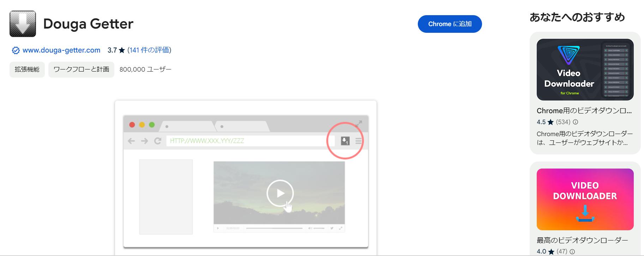Click the description text 'Chrome用のビデオダウンローダーは、ユーザーが...'
644x256 pixels.
[585, 138]
